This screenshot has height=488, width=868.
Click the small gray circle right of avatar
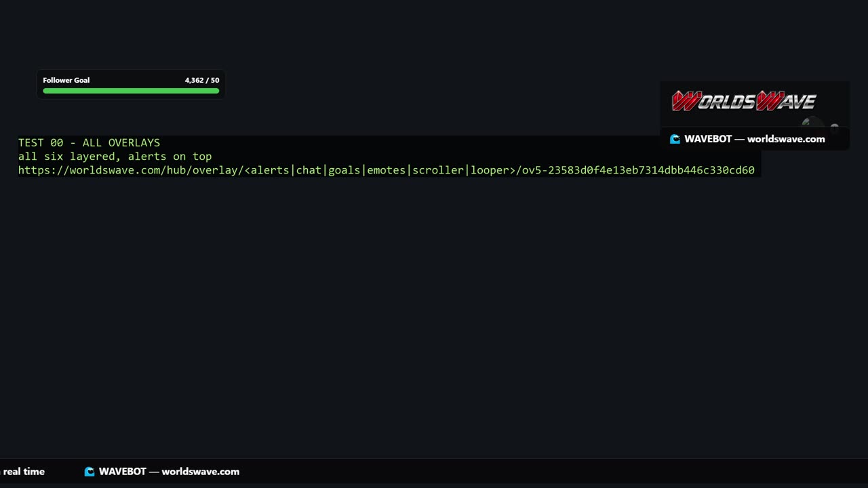point(835,127)
